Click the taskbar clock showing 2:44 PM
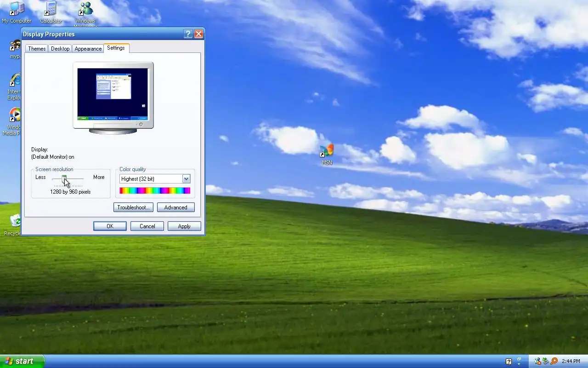This screenshot has height=368, width=588. (x=571, y=362)
